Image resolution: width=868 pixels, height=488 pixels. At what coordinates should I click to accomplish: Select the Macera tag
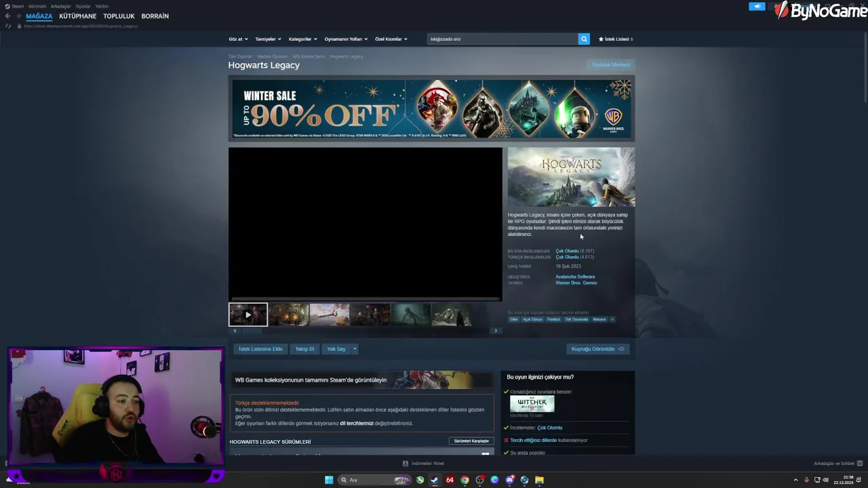599,319
